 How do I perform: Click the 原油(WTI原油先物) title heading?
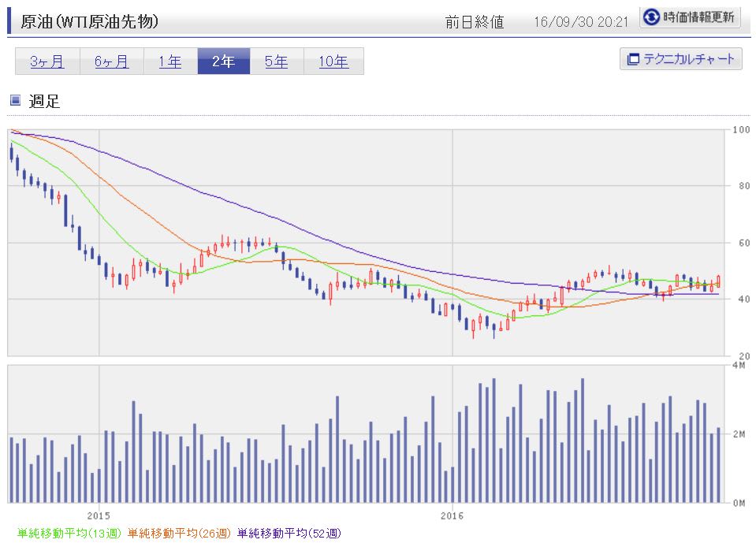point(90,22)
